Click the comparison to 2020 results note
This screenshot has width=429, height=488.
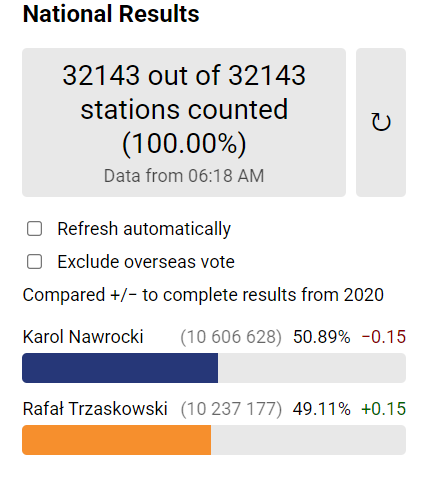[x=203, y=295]
